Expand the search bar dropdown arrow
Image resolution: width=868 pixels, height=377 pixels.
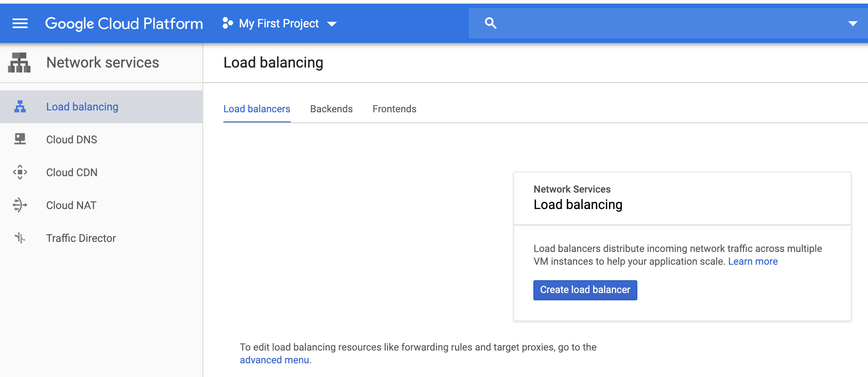coord(852,24)
